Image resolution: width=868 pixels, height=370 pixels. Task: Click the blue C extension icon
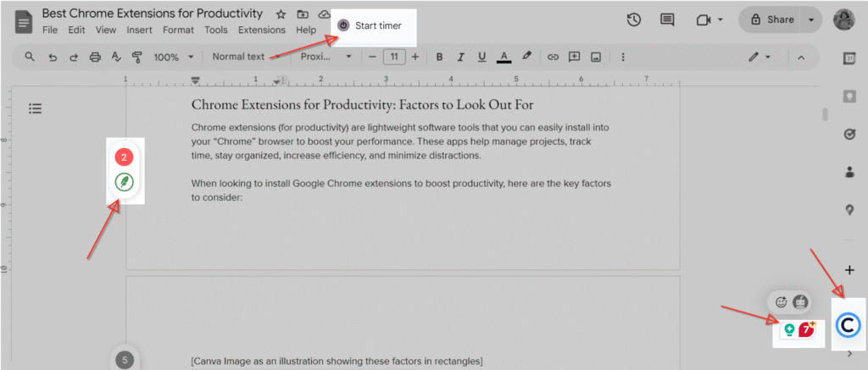coord(849,325)
